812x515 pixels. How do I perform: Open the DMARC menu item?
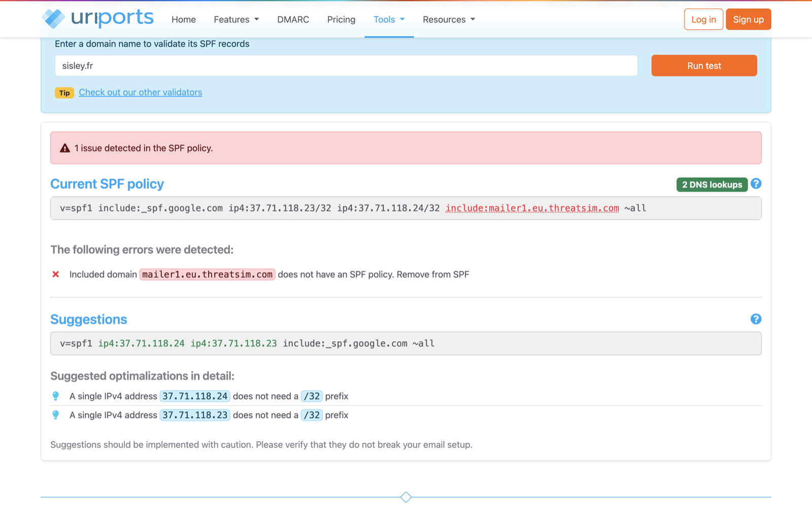click(293, 19)
